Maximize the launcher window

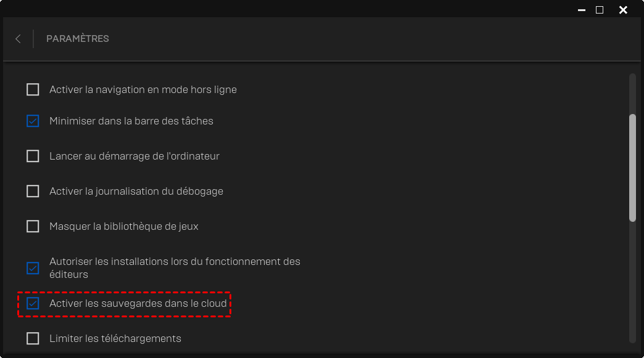pos(600,10)
